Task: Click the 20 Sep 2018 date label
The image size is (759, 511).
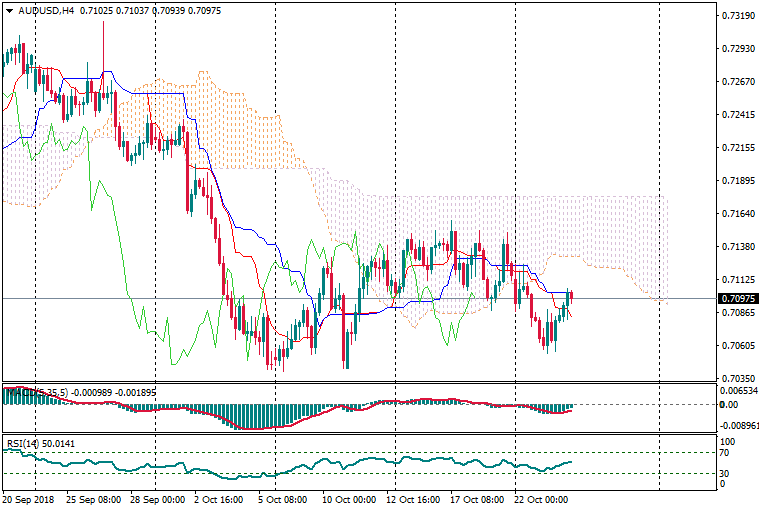Action: pyautogui.click(x=29, y=497)
